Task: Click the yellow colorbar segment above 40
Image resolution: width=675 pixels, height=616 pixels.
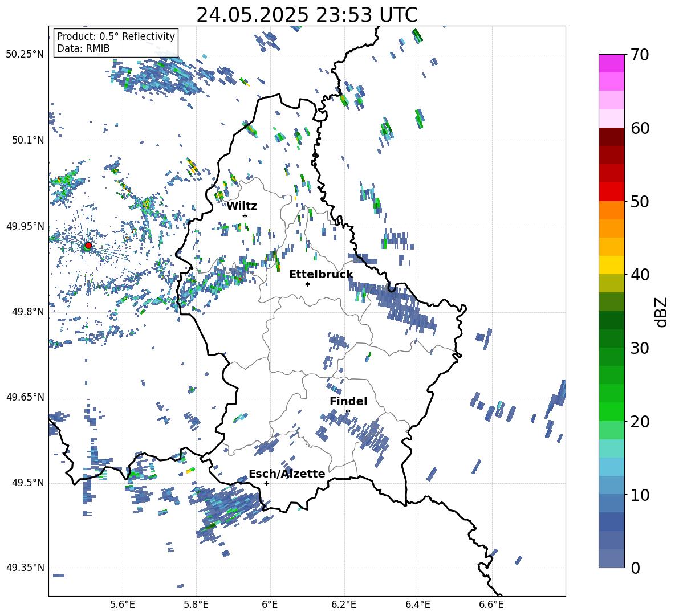Action: (x=611, y=265)
